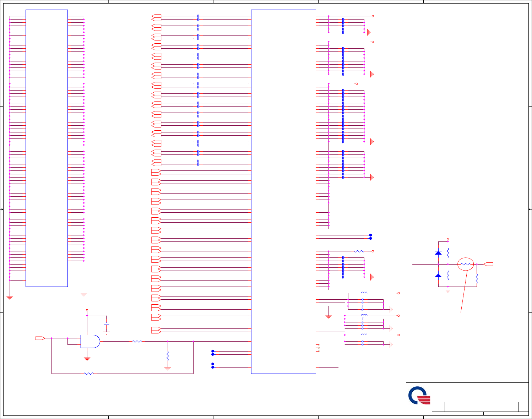The width and height of the screenshot is (532, 419).
Task: Click the ground symbol under the left connector's right pins
Action: 84,294
